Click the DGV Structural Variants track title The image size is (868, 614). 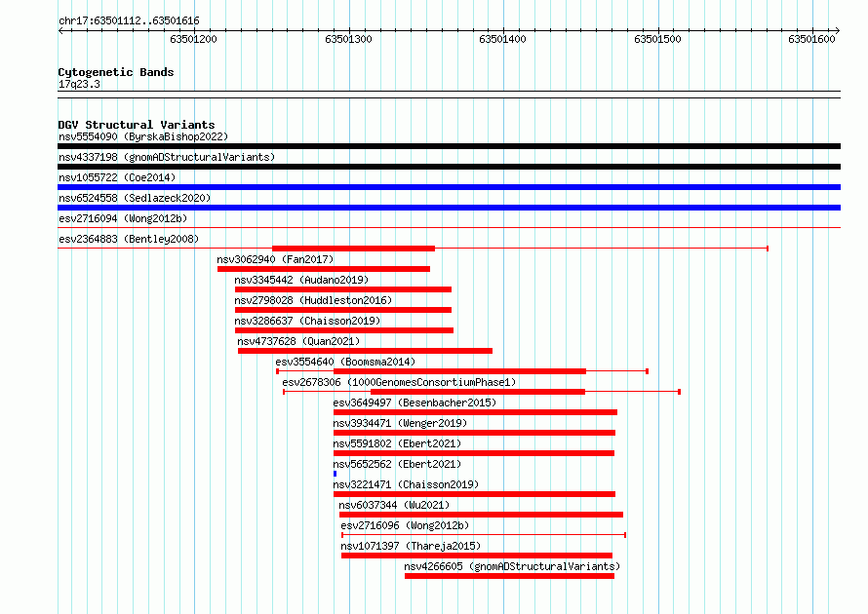tap(137, 125)
